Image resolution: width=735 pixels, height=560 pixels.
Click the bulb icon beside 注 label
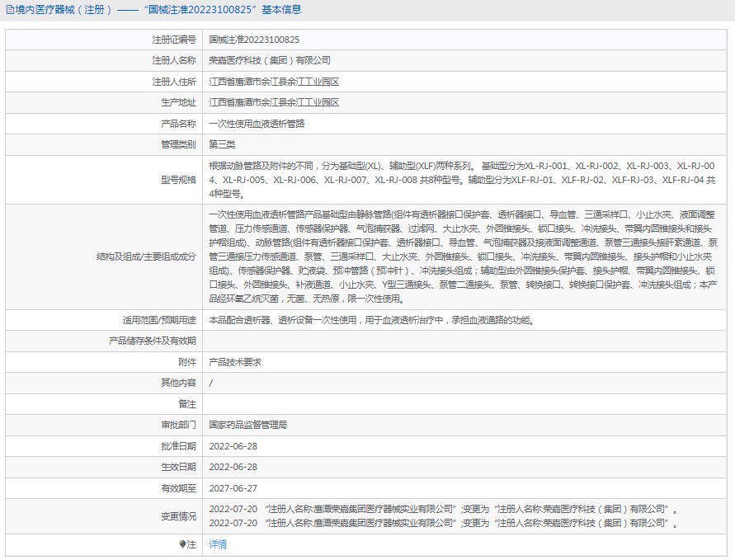click(x=183, y=544)
